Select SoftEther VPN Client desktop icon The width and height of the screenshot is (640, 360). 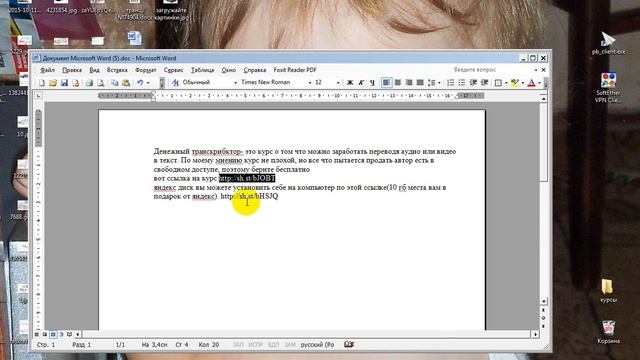point(608,87)
